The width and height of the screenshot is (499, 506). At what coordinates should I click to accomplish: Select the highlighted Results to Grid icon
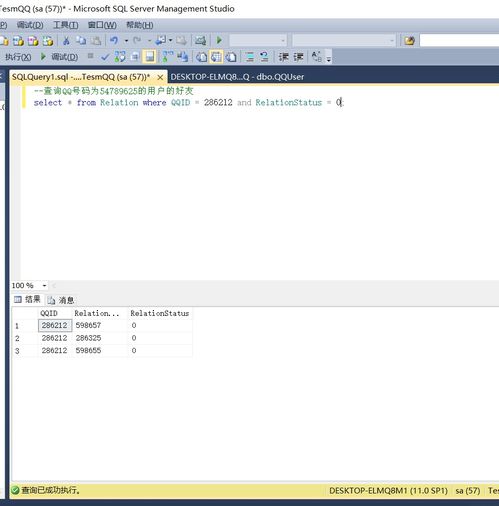coord(216,57)
